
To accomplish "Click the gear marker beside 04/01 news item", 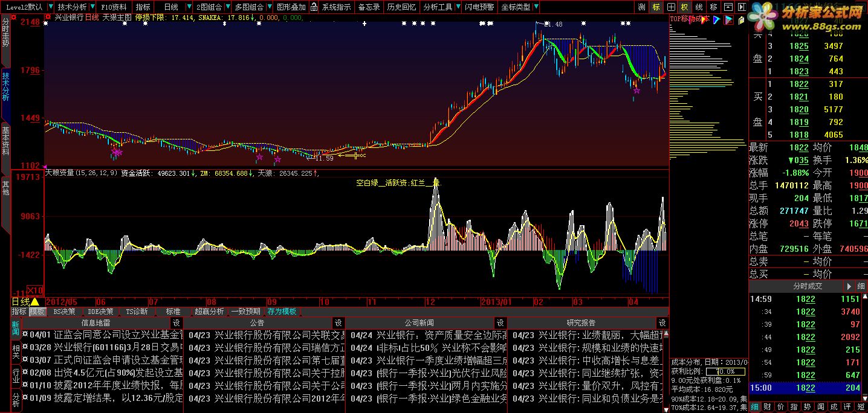I will click(25, 334).
